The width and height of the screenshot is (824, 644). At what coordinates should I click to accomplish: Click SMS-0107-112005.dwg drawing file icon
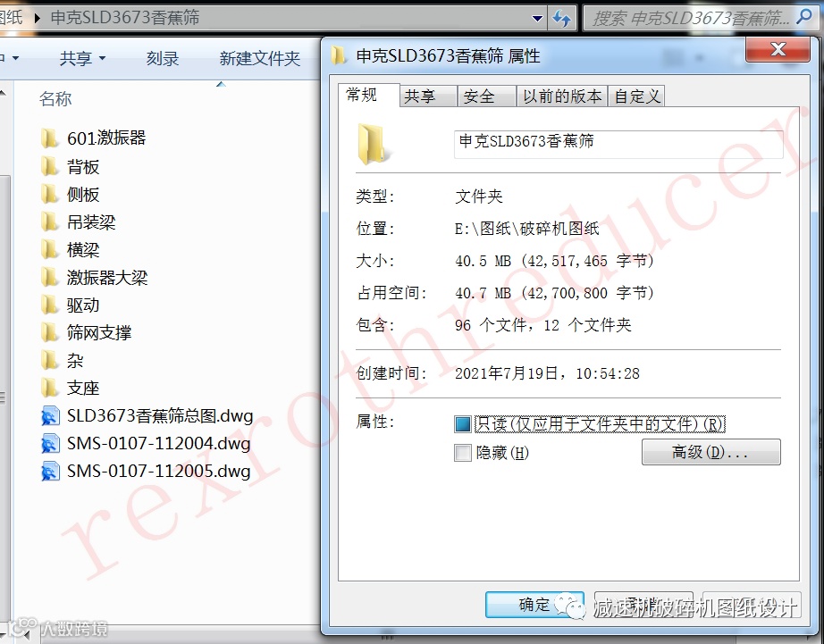coord(50,472)
